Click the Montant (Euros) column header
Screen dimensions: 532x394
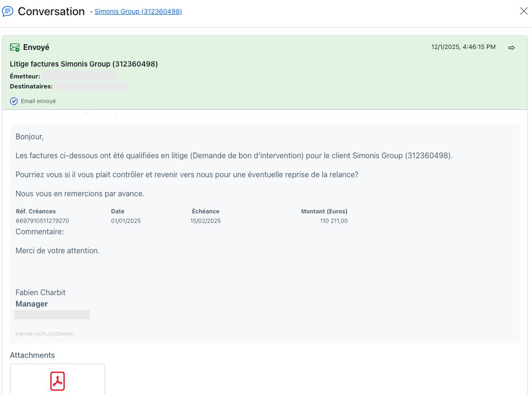[324, 211]
